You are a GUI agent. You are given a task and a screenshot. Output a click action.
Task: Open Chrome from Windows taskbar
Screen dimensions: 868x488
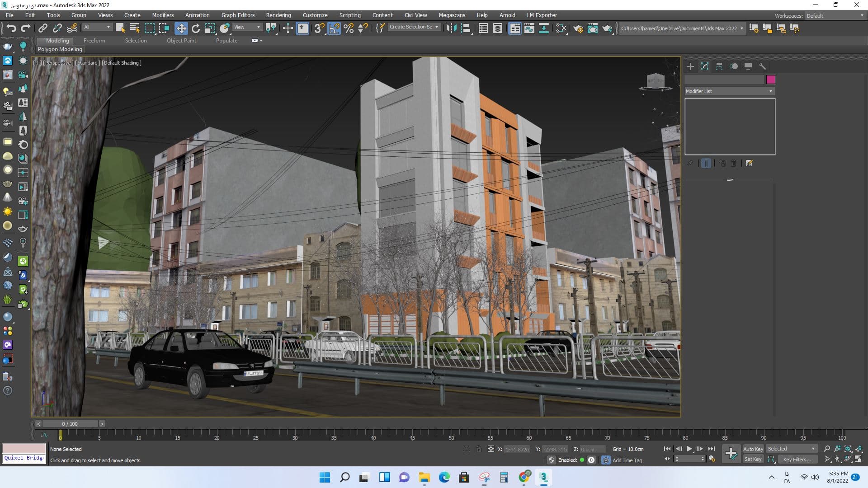(x=524, y=477)
